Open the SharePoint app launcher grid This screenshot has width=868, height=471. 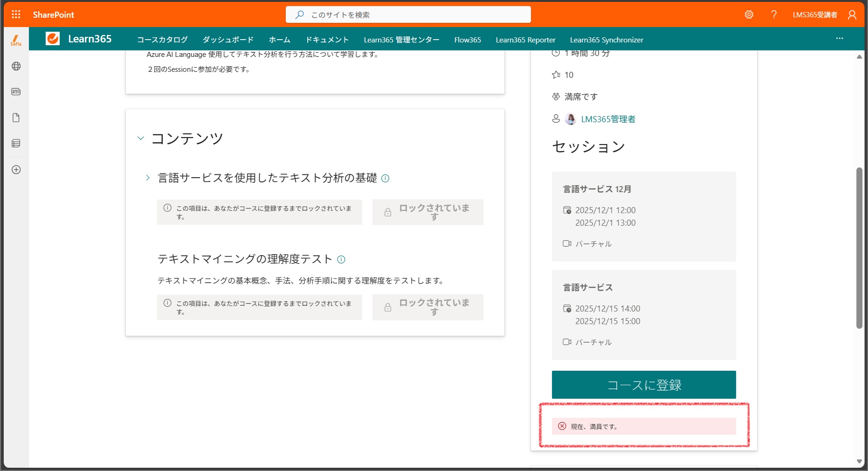[16, 14]
